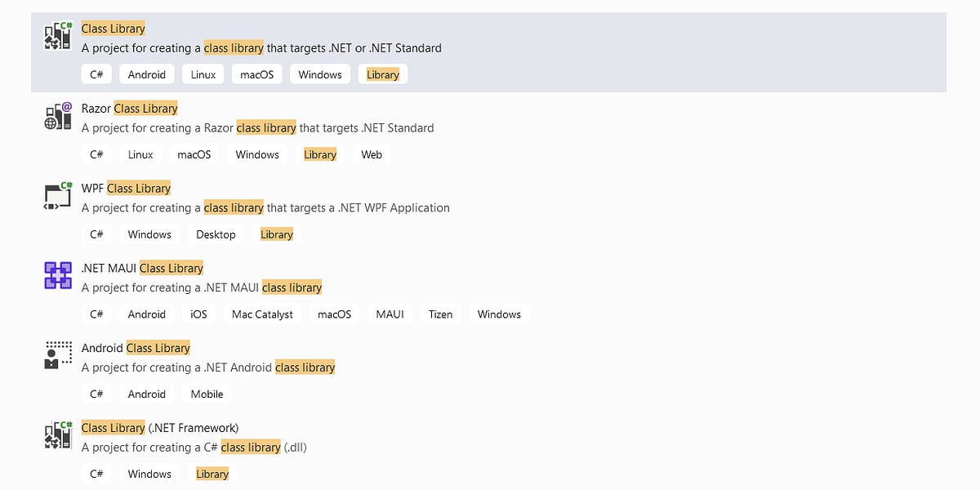
Task: Click the MAUI tag
Action: pyautogui.click(x=390, y=314)
